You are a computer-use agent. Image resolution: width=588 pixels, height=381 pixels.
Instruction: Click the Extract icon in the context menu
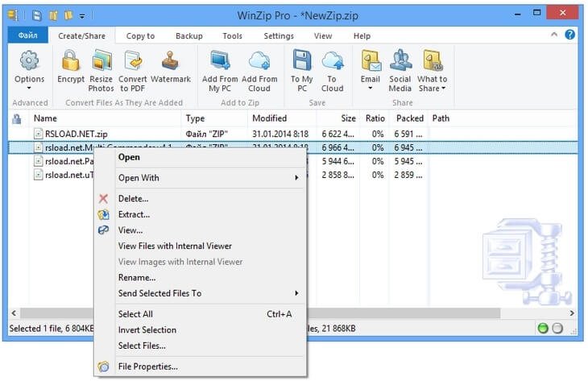click(103, 214)
